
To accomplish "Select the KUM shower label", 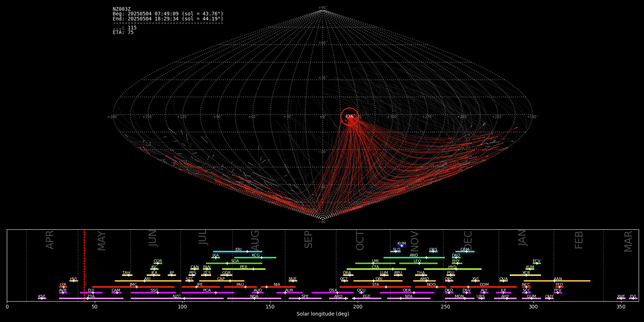I will point(402,244).
